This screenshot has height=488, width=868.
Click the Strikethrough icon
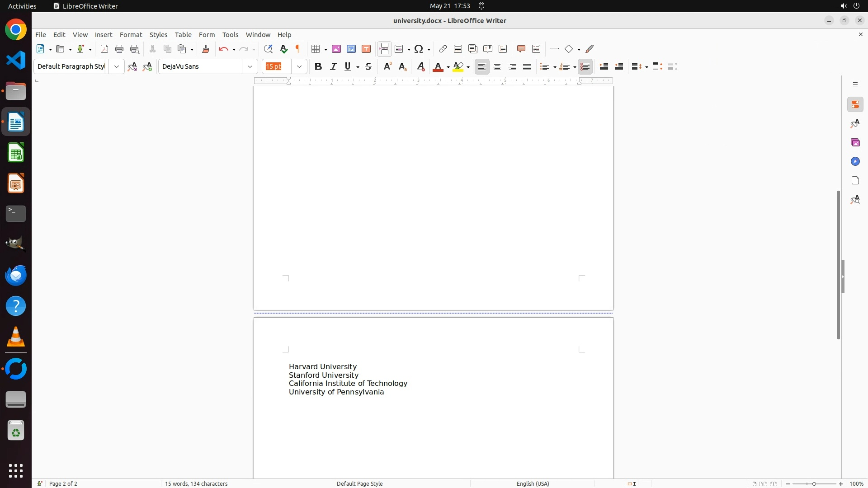click(x=368, y=67)
